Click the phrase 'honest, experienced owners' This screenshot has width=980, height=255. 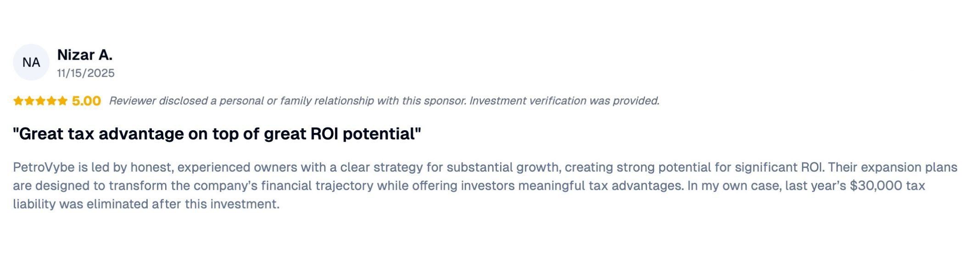click(x=214, y=167)
